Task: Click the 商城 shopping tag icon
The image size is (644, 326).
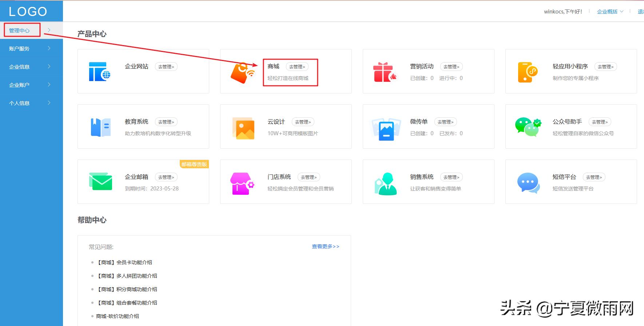Action: click(243, 73)
